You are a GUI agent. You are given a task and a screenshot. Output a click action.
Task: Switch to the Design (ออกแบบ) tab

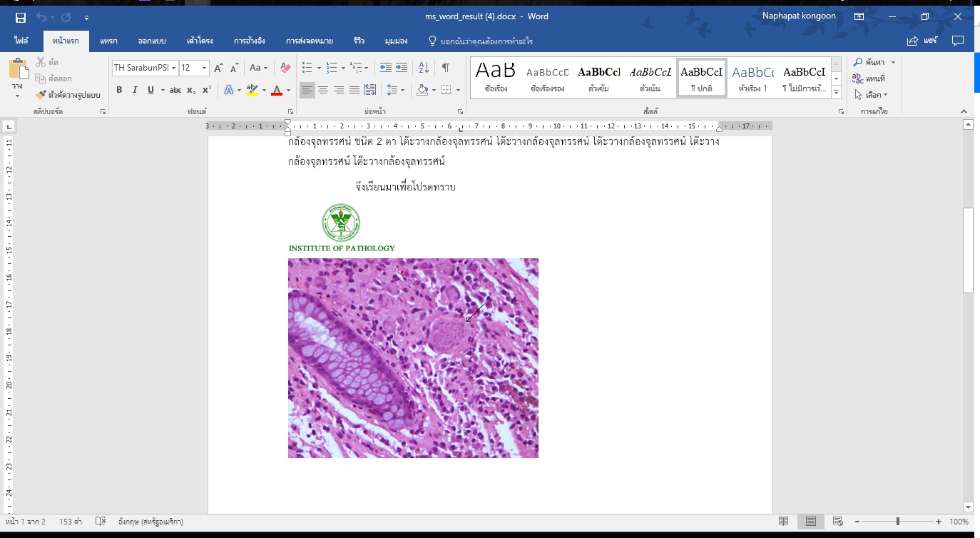[150, 41]
